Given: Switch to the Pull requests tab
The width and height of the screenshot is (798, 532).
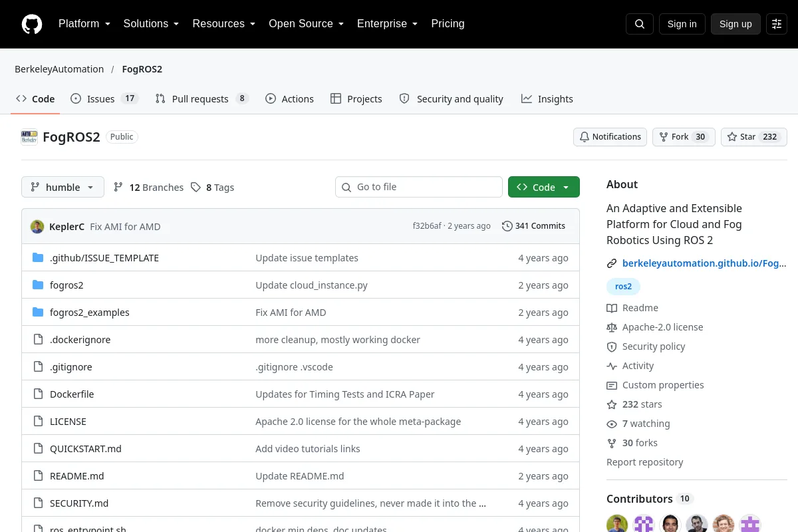Looking at the screenshot, I should tap(202, 98).
